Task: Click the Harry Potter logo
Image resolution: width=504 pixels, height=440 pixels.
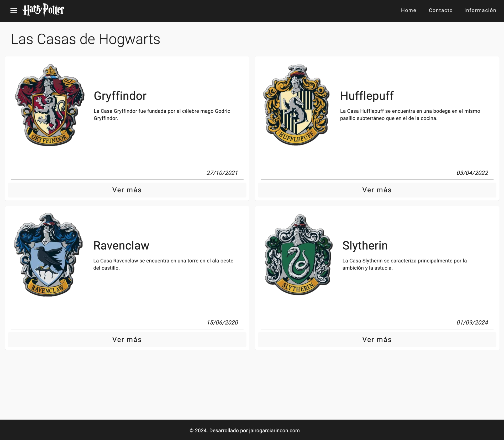Action: (44, 10)
